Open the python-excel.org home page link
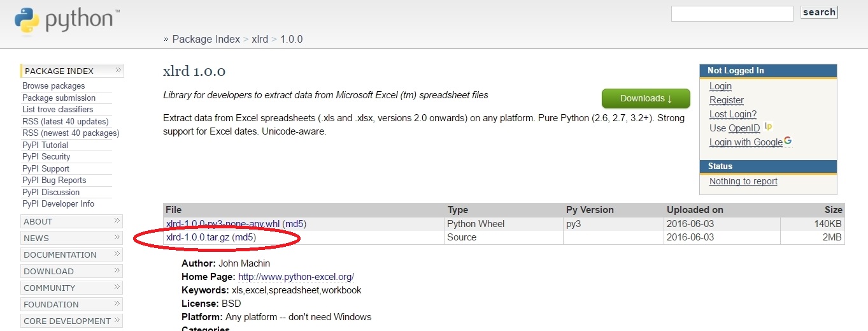This screenshot has height=331, width=868. [x=296, y=277]
